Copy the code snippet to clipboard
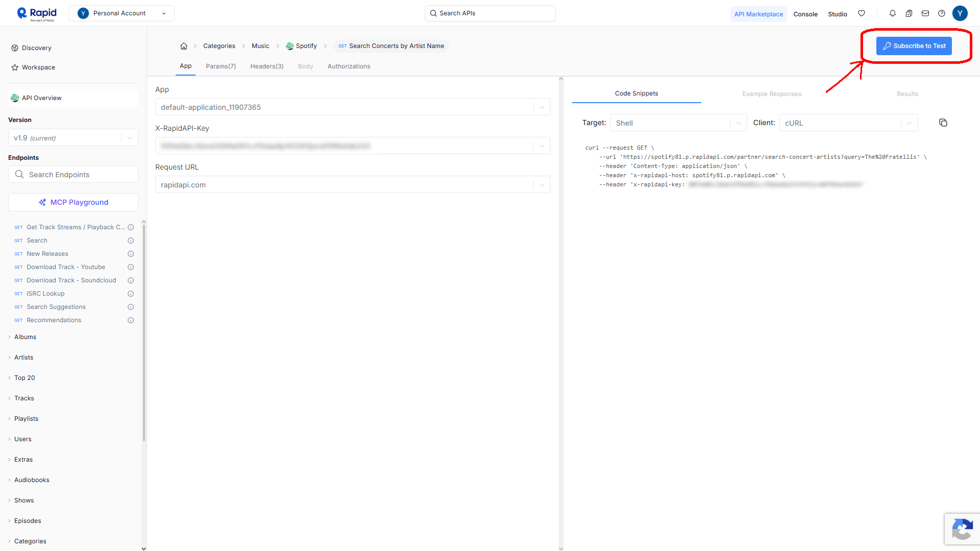The height and width of the screenshot is (551, 980). [943, 123]
